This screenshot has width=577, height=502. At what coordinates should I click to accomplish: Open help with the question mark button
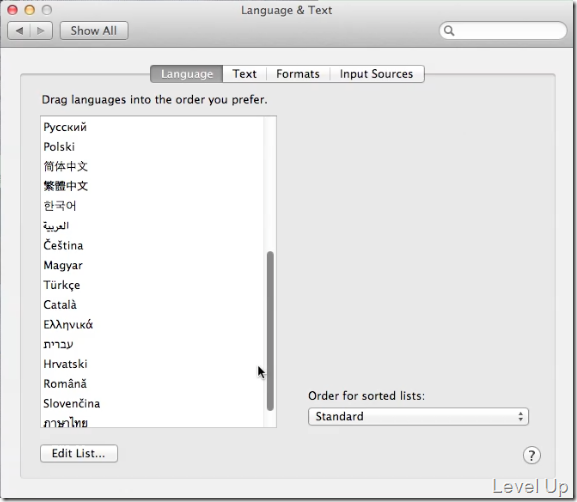(x=531, y=455)
